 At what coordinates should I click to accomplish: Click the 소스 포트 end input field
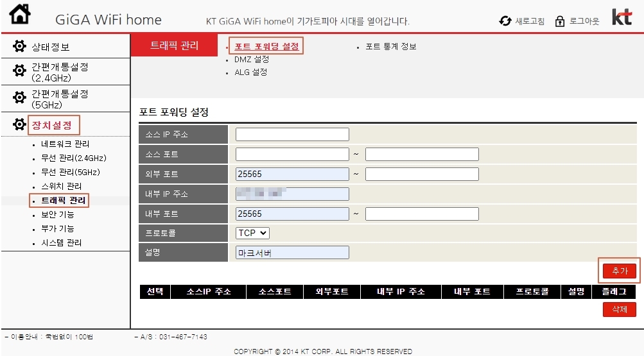pyautogui.click(x=422, y=154)
